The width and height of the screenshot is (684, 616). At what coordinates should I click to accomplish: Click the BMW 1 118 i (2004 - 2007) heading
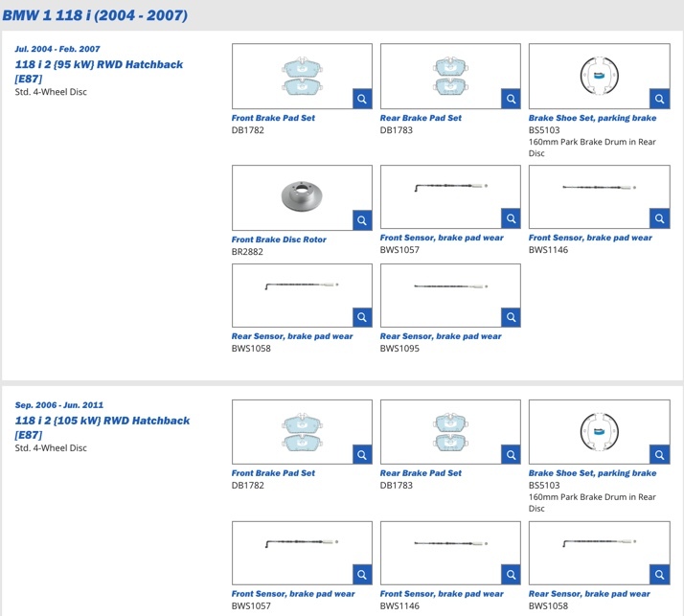[95, 15]
